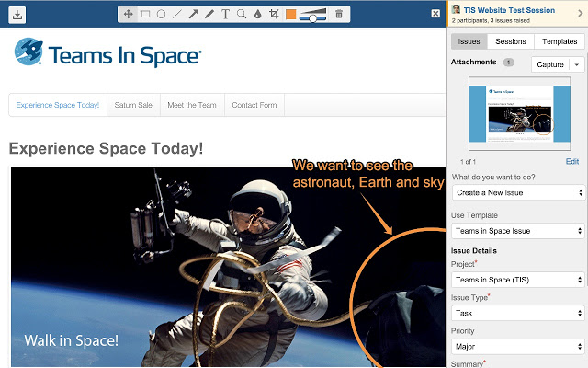Click the attachment screenshot thumbnail

[x=520, y=113]
